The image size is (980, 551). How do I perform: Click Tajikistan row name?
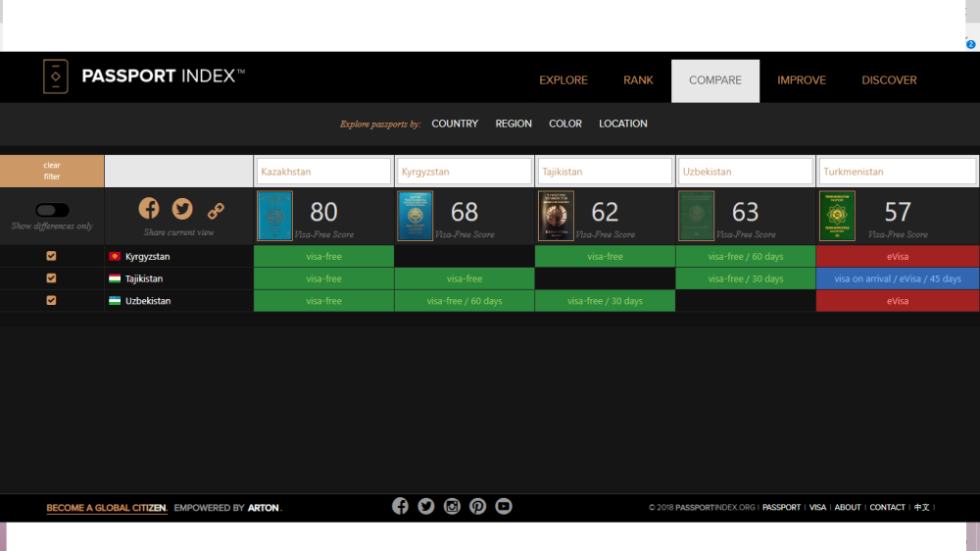(x=144, y=279)
